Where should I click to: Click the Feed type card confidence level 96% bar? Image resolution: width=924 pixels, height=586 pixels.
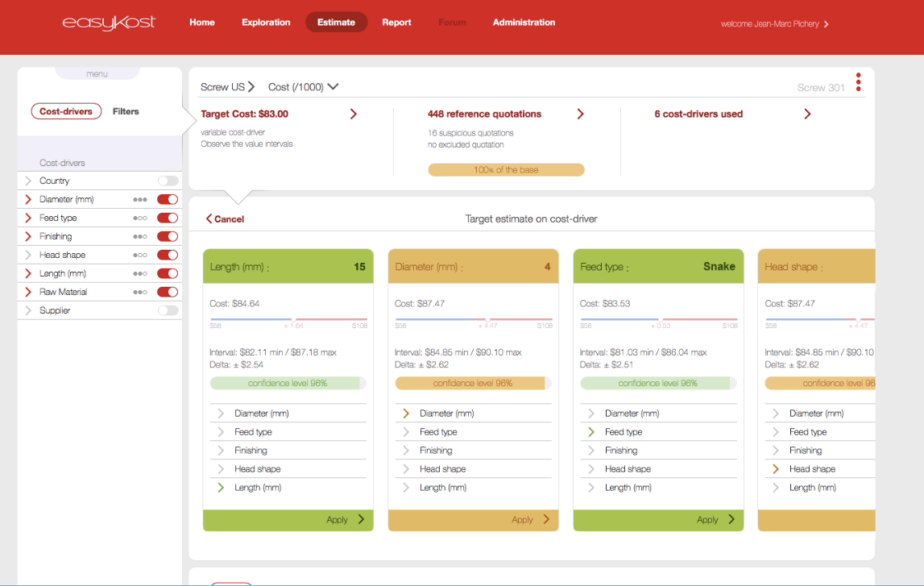(658, 383)
